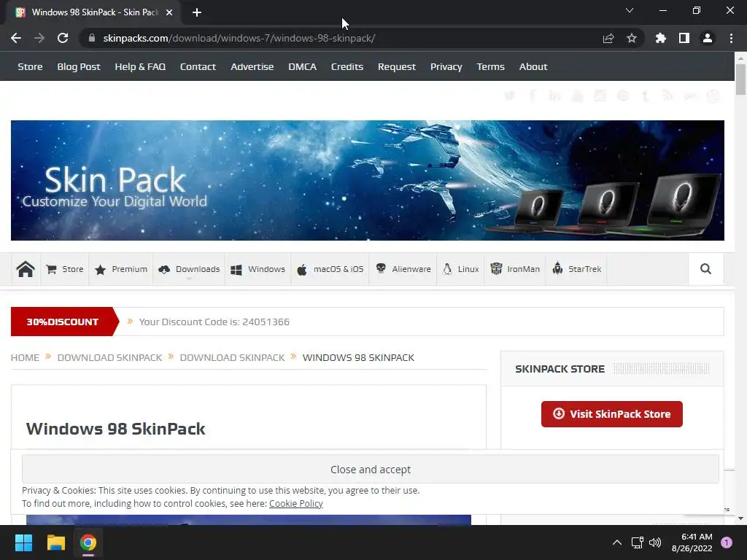Open File Explorer from taskbar

55,542
